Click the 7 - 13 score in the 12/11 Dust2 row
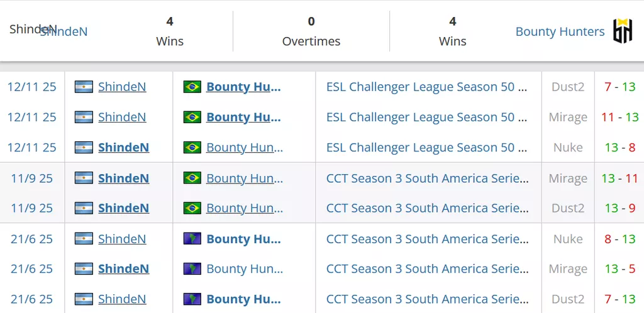This screenshot has width=644, height=313. point(620,87)
